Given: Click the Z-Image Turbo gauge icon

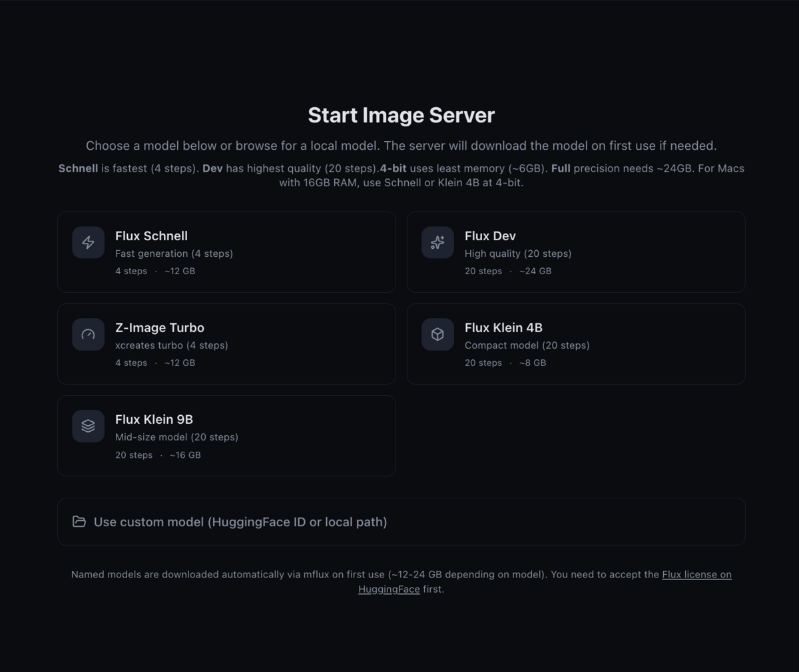Looking at the screenshot, I should point(88,335).
